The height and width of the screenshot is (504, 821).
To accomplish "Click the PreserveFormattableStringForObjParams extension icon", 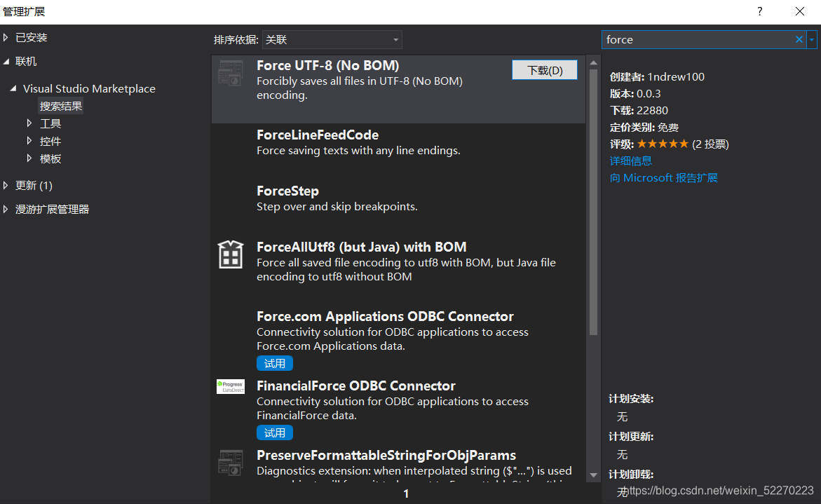I will (x=231, y=463).
